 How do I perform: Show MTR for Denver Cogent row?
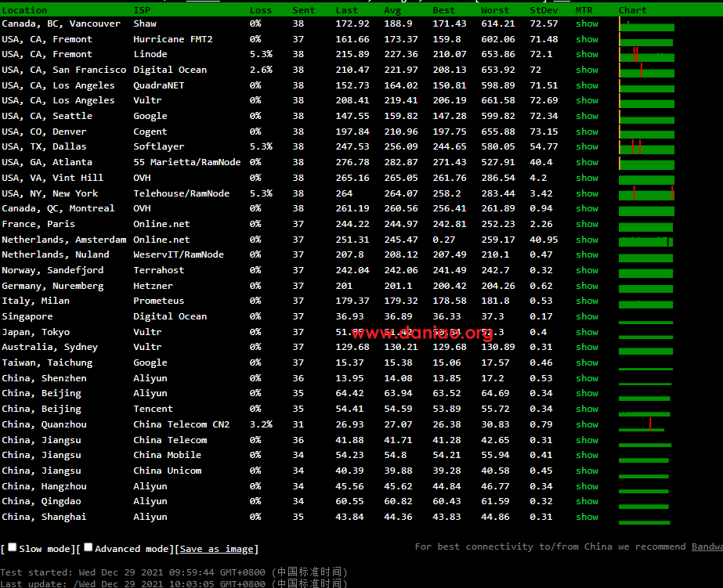coord(587,132)
